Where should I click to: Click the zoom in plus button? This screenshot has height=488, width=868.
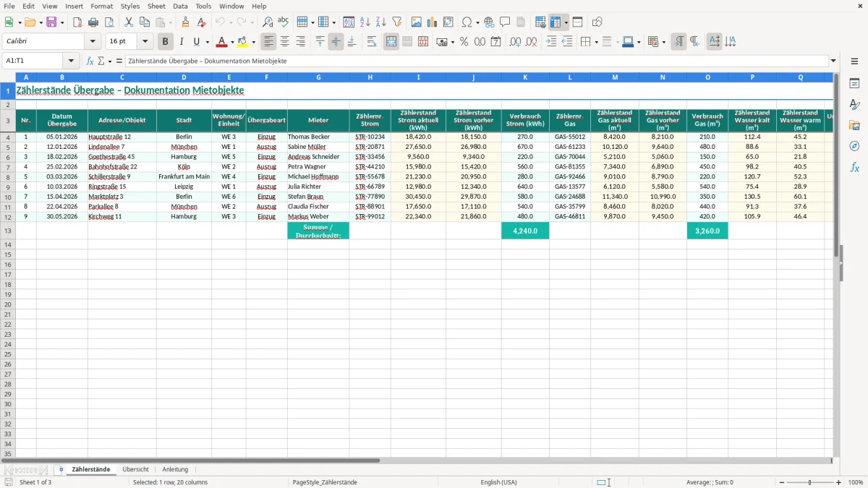839,482
